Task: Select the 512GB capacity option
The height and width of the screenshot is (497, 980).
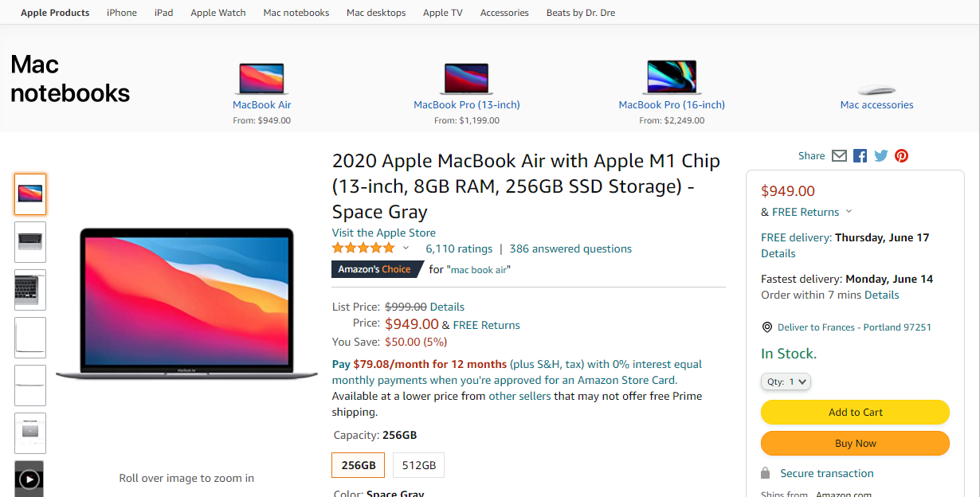Action: point(418,465)
